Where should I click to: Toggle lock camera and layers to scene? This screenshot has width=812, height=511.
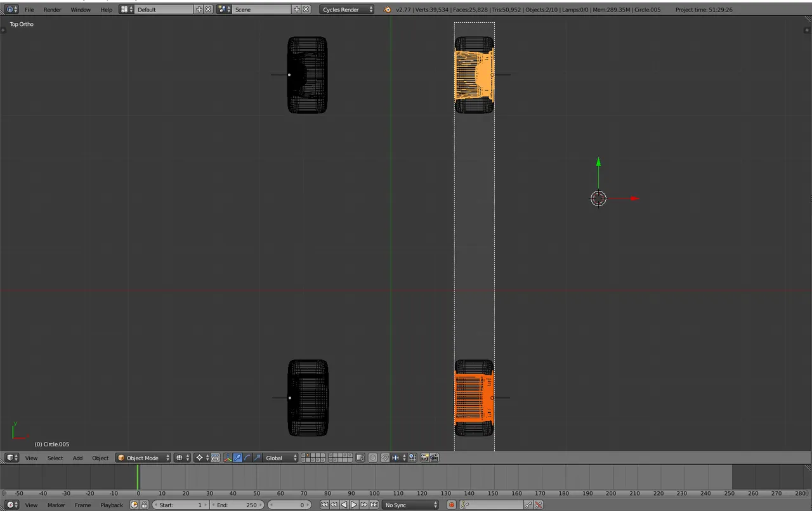tap(360, 458)
